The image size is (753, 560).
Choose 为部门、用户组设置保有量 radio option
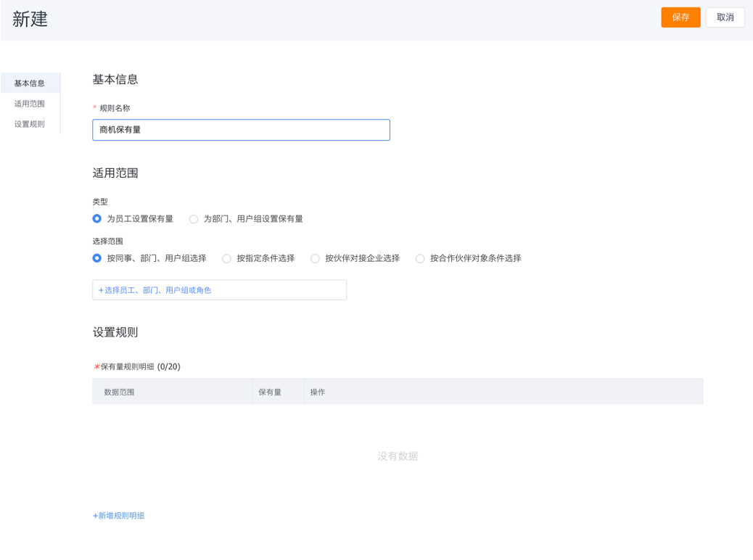tap(194, 219)
